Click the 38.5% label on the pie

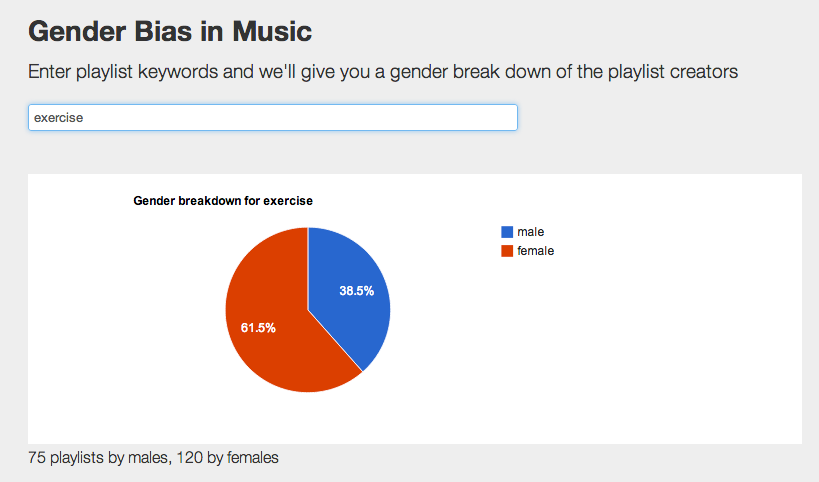(x=356, y=291)
